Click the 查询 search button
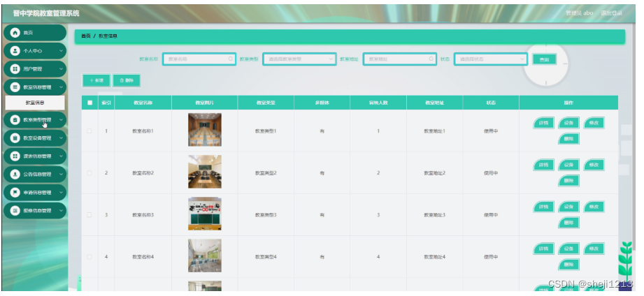Image resolution: width=644 pixels, height=296 pixels. pos(544,59)
